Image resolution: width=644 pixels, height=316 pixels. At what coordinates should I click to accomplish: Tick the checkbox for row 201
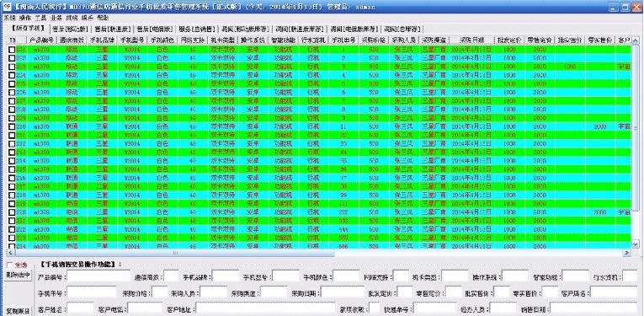click(x=12, y=50)
